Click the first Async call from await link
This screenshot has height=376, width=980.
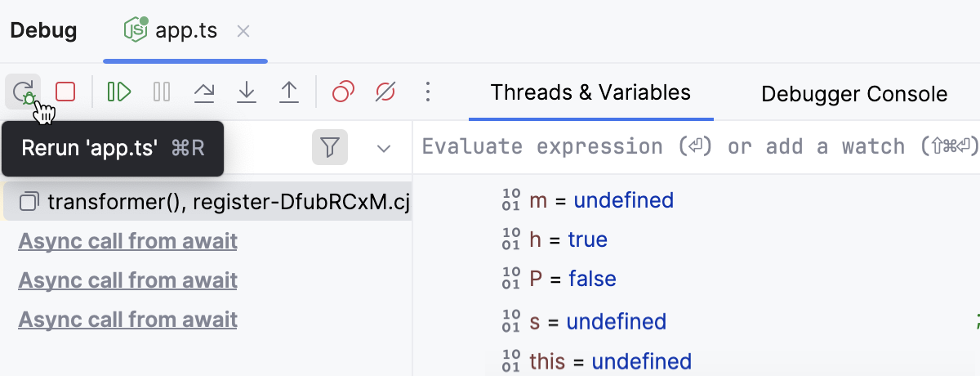127,242
